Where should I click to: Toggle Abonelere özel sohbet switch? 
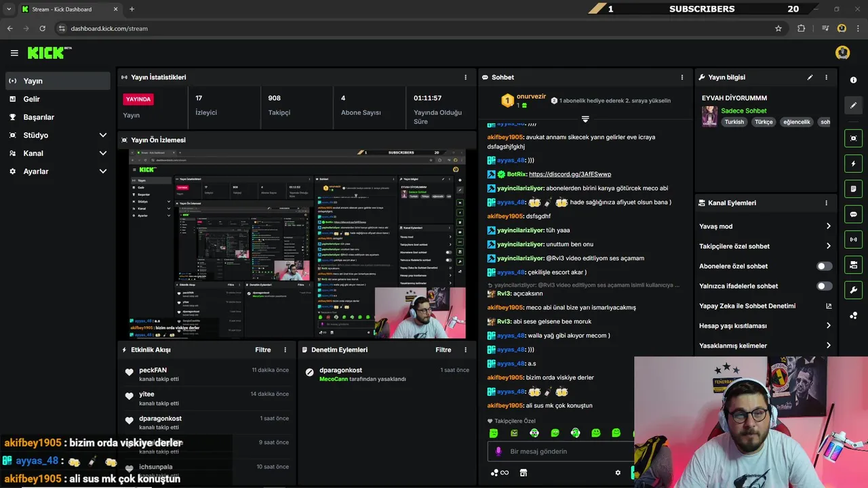[x=825, y=266]
